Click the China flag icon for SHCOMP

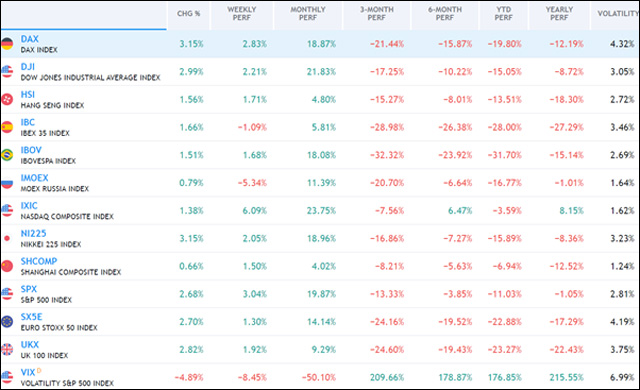(x=7, y=266)
